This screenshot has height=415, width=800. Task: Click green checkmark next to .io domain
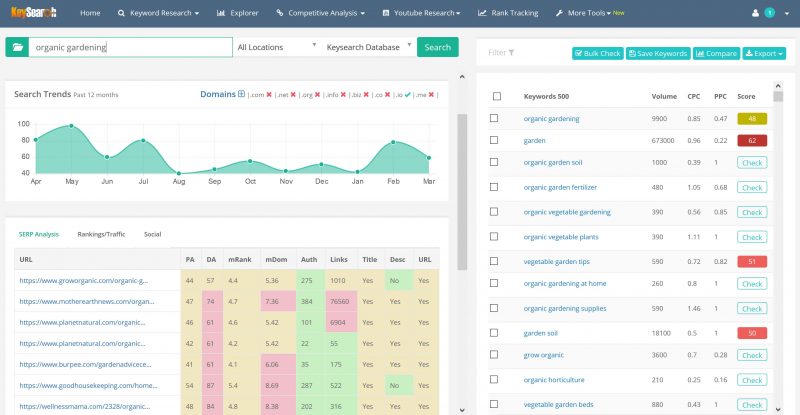pyautogui.click(x=407, y=94)
